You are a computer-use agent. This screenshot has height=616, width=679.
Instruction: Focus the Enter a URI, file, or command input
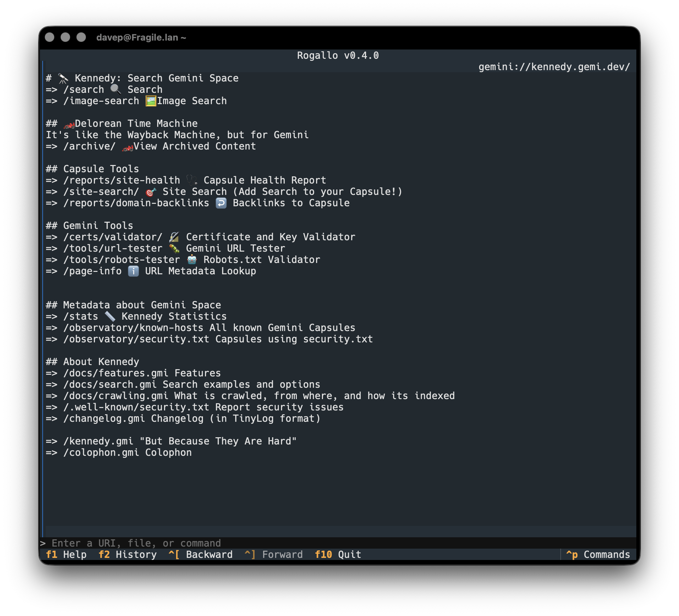(338, 543)
